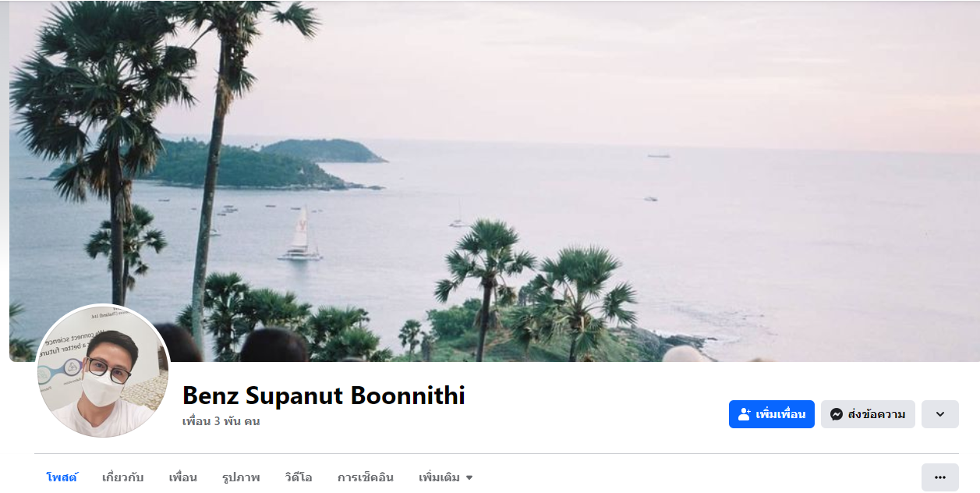Select the รูปภาพ tab
This screenshot has height=493, width=980.
pyautogui.click(x=241, y=477)
